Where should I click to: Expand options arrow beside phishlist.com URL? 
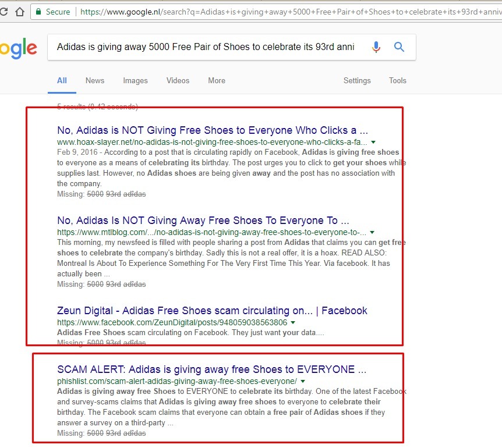pyautogui.click(x=303, y=382)
